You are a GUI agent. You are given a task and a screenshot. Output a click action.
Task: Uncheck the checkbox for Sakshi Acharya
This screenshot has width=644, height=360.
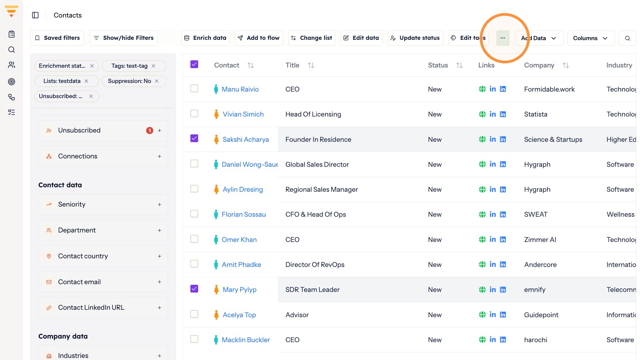click(194, 138)
